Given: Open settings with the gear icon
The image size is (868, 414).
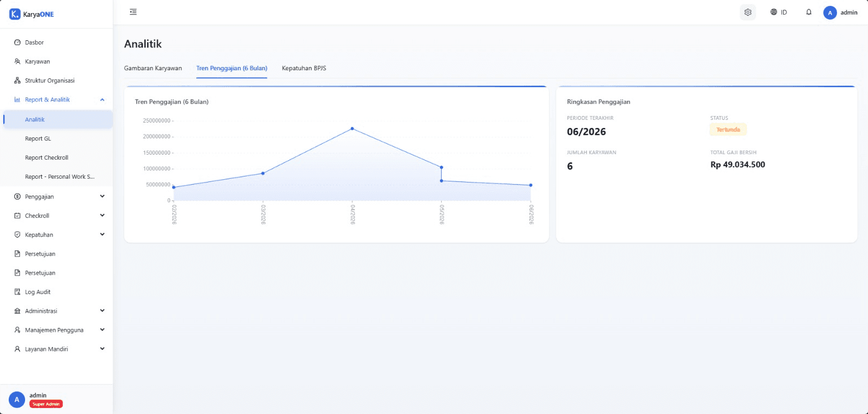Looking at the screenshot, I should [x=748, y=12].
